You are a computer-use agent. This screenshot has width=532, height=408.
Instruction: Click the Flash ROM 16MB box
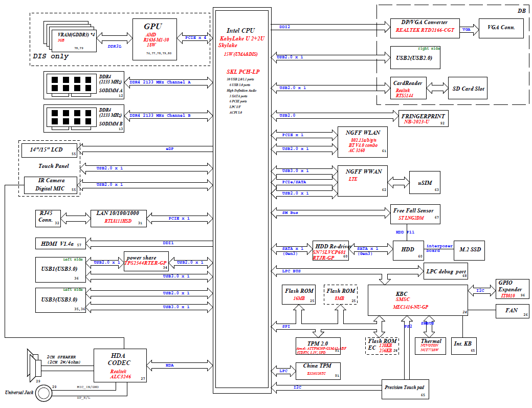(x=299, y=295)
